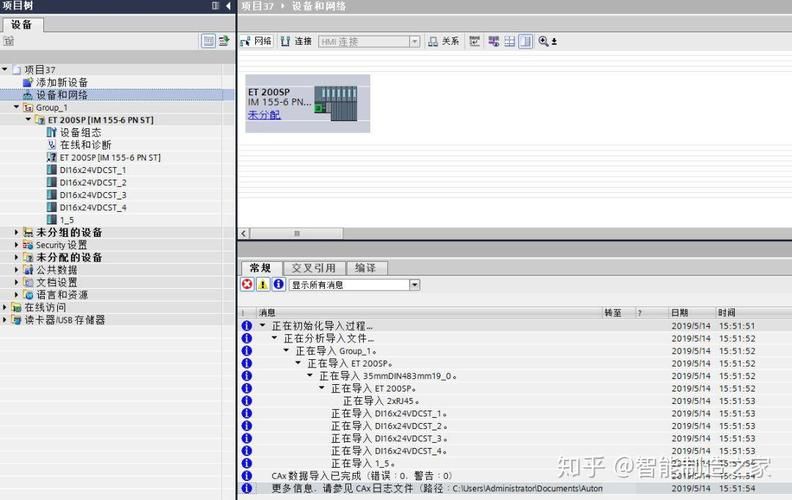Click the green arrow icon in tree toolbar

(223, 41)
